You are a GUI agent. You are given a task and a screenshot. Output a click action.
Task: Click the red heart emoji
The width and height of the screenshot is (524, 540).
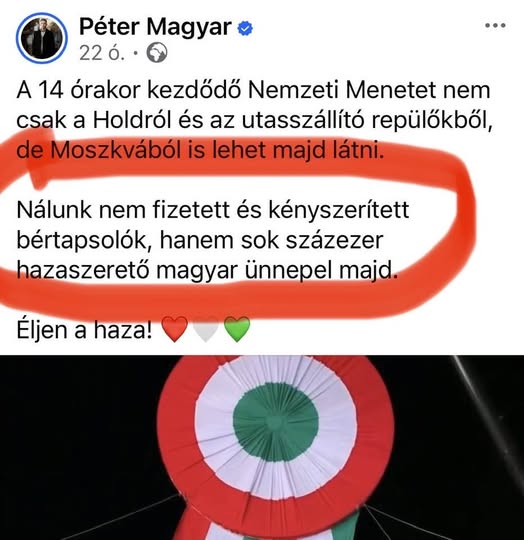pos(175,329)
